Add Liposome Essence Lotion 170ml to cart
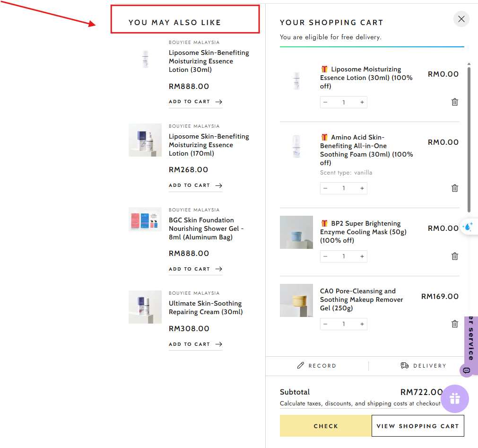This screenshot has height=448, width=478. coord(195,185)
